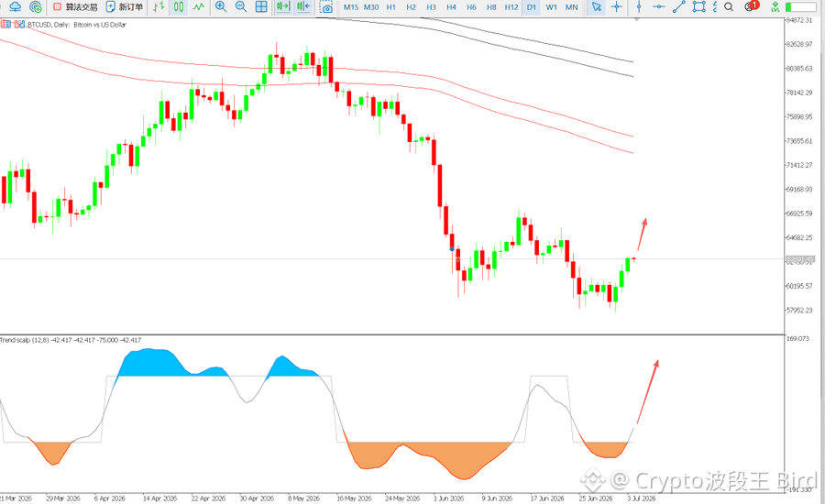825x504 pixels.
Task: Select the M30 timeframe
Action: (371, 7)
